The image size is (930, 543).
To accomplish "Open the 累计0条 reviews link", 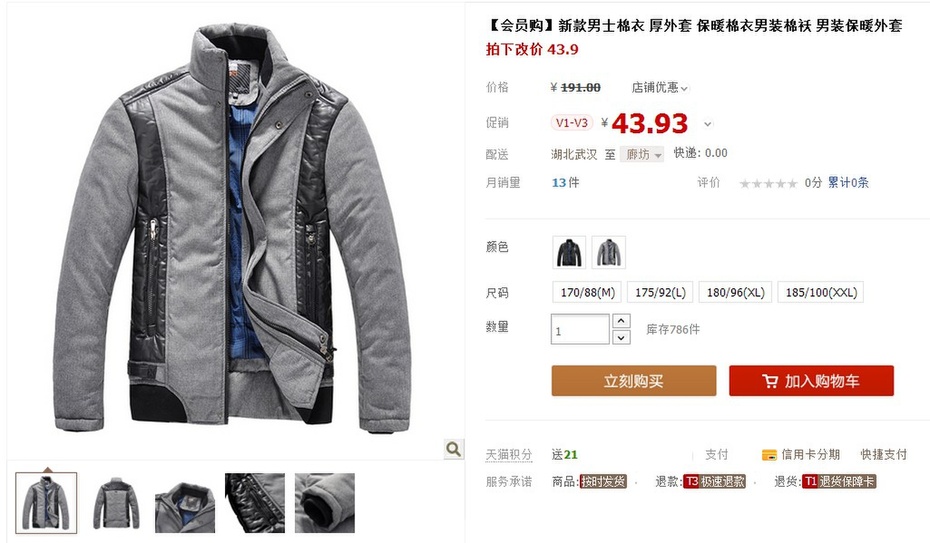I will 848,183.
